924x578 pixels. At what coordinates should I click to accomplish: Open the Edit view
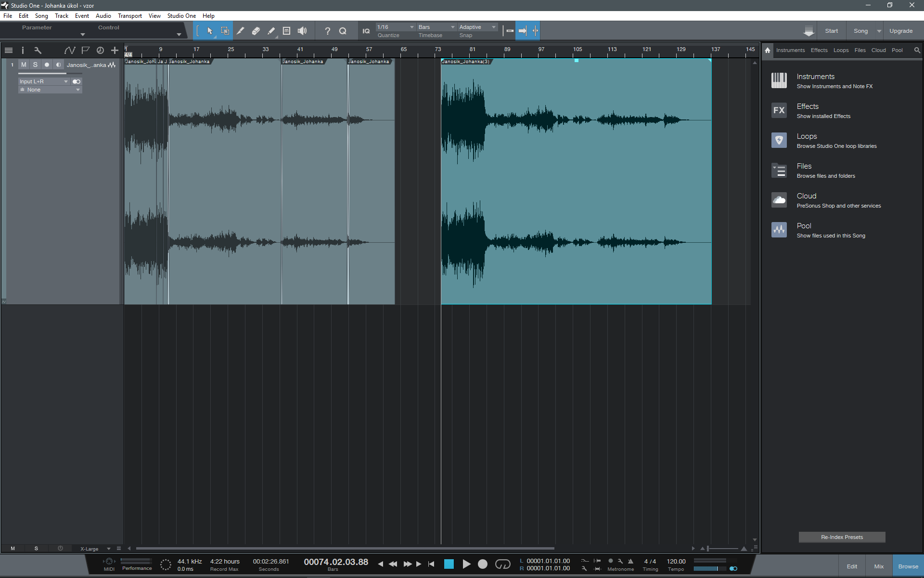852,566
